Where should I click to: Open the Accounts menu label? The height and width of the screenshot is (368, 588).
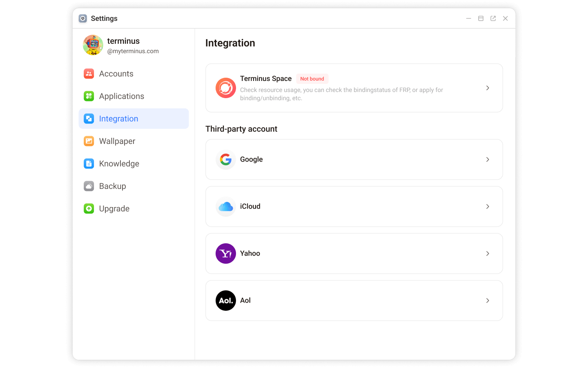tap(116, 74)
